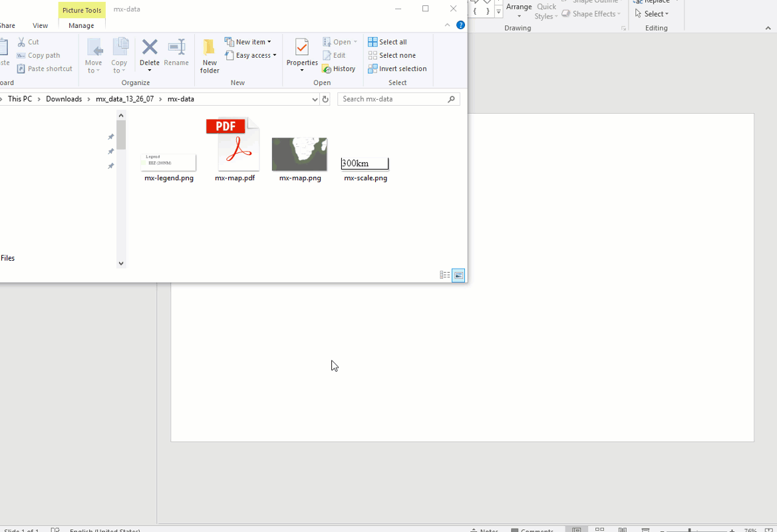
Task: Go to This PC in the address bar
Action: [20, 99]
